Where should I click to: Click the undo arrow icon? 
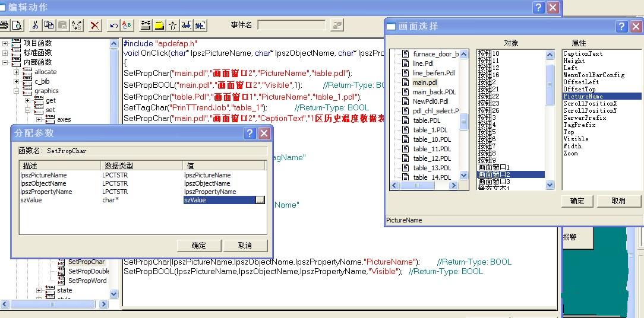(113, 25)
